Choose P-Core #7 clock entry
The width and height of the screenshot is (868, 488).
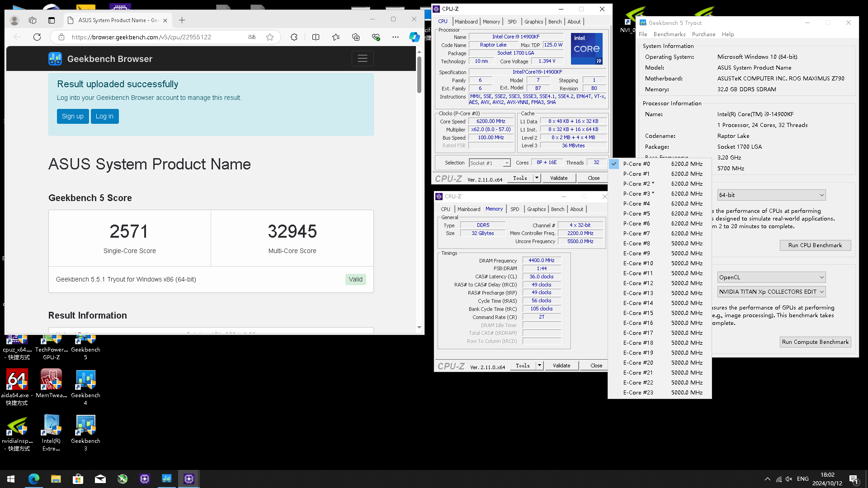pos(660,234)
